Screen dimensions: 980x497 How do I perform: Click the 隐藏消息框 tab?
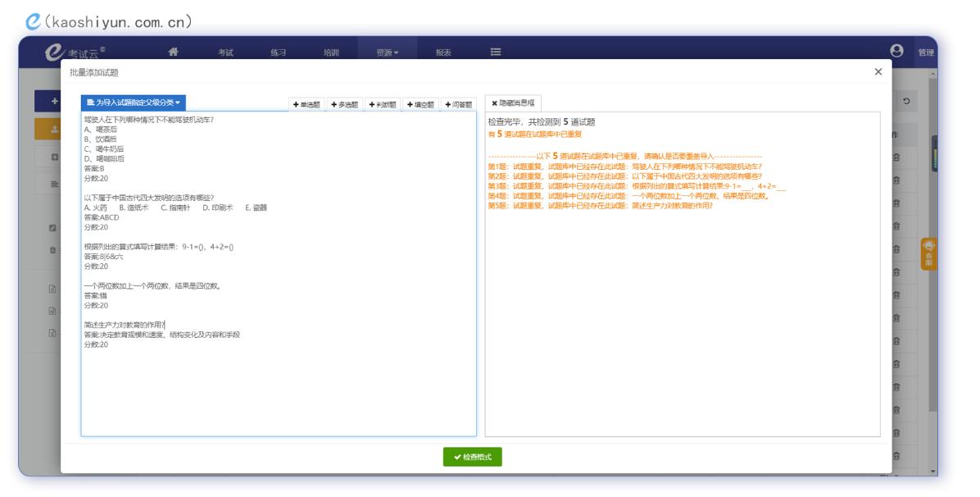pyautogui.click(x=513, y=103)
